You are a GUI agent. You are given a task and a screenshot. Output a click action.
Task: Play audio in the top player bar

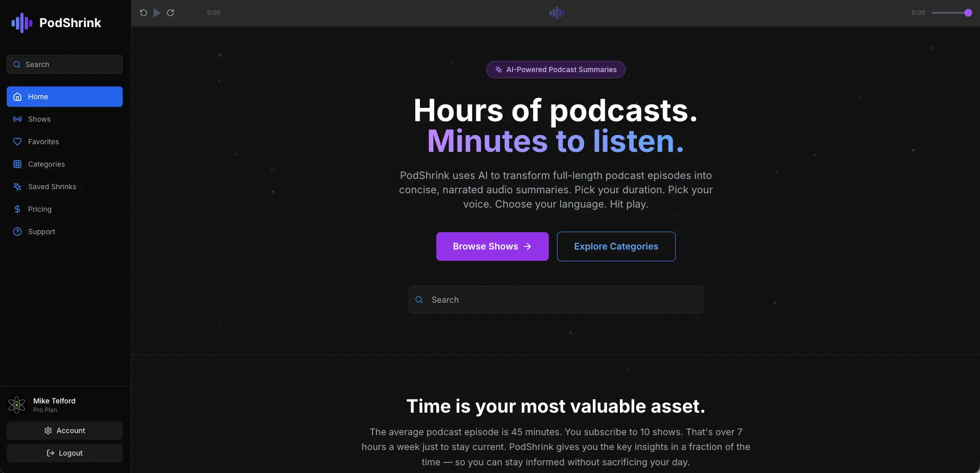pyautogui.click(x=157, y=13)
